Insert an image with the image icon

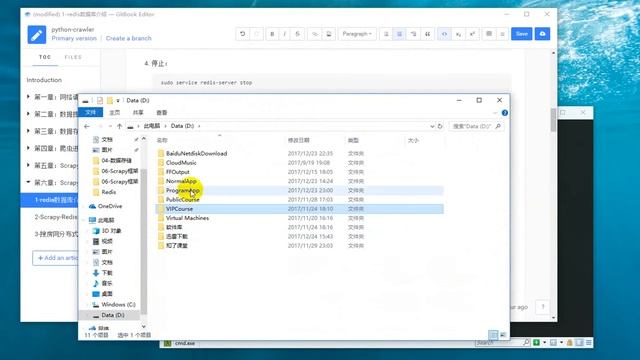point(329,34)
